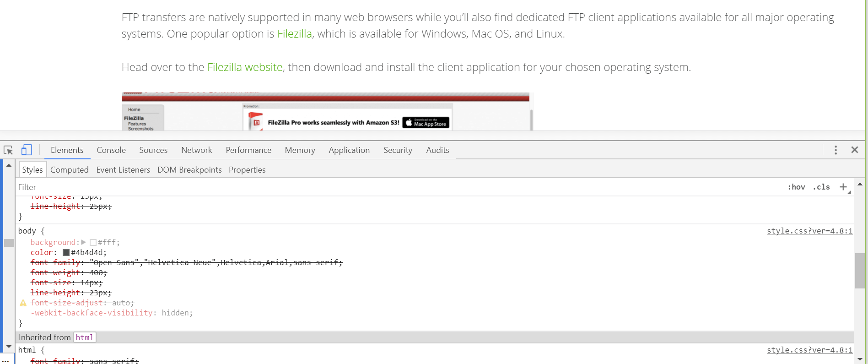Select the Properties sub-tab

247,170
